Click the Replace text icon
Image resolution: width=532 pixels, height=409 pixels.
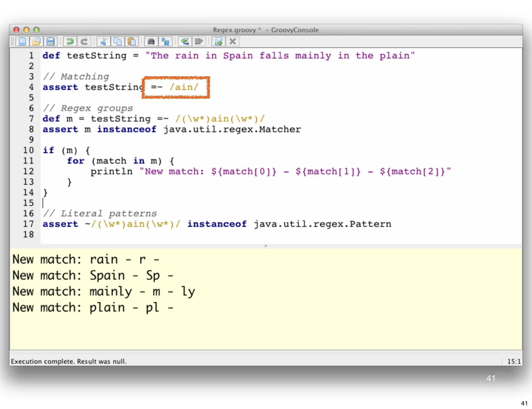(165, 42)
